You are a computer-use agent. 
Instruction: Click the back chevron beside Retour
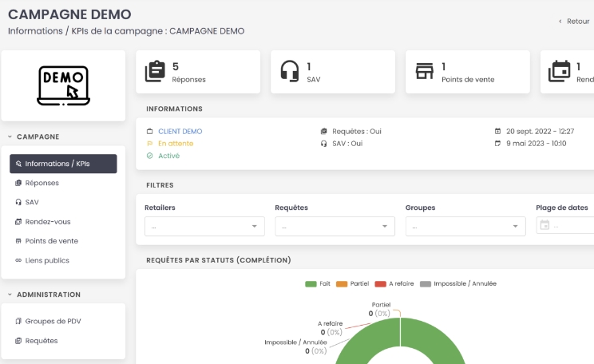[x=560, y=22]
